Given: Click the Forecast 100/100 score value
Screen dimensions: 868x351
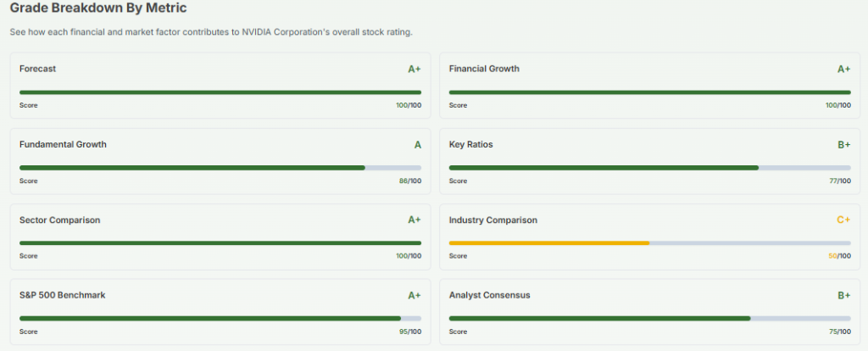Looking at the screenshot, I should 409,105.
